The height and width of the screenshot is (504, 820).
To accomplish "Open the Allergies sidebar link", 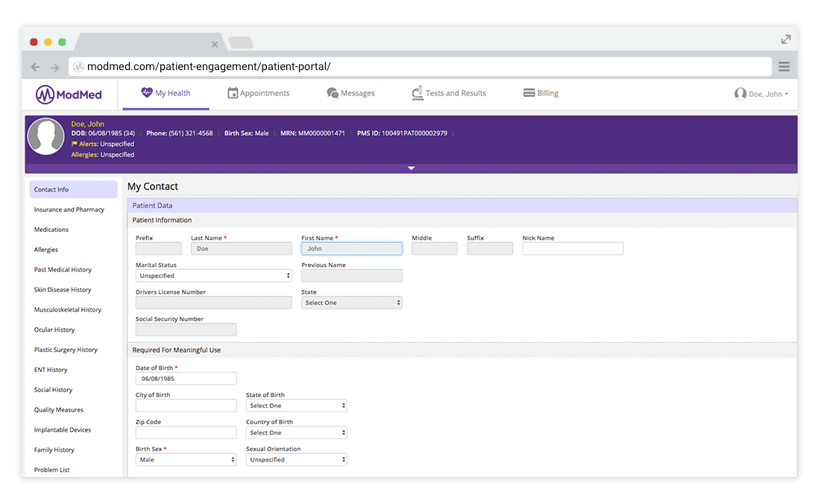I will (x=45, y=249).
